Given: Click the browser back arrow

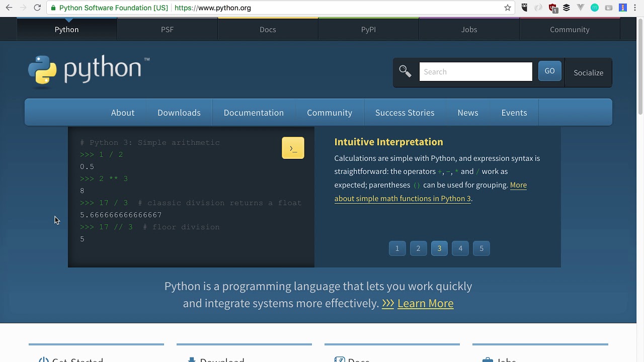Looking at the screenshot, I should [x=9, y=8].
